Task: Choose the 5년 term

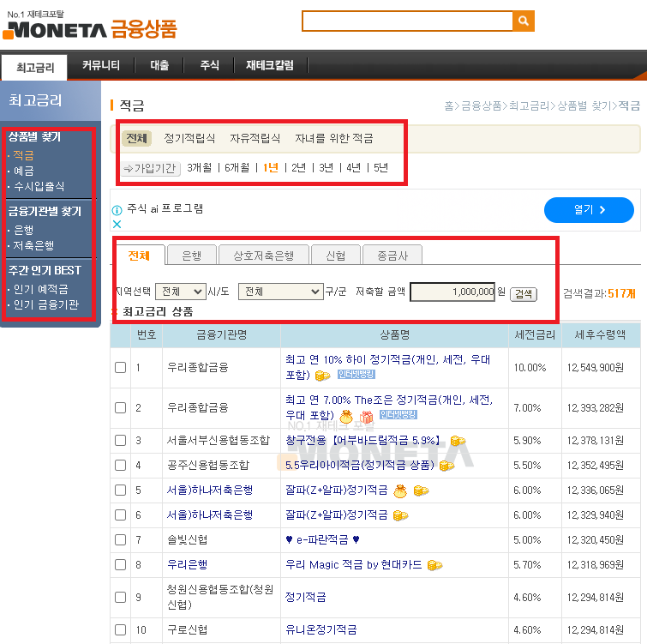Action: (x=380, y=167)
